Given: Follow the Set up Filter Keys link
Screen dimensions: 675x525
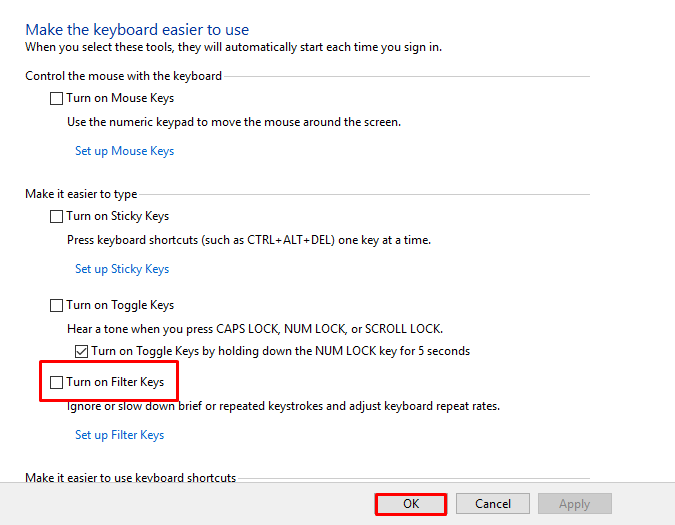Looking at the screenshot, I should [x=119, y=435].
